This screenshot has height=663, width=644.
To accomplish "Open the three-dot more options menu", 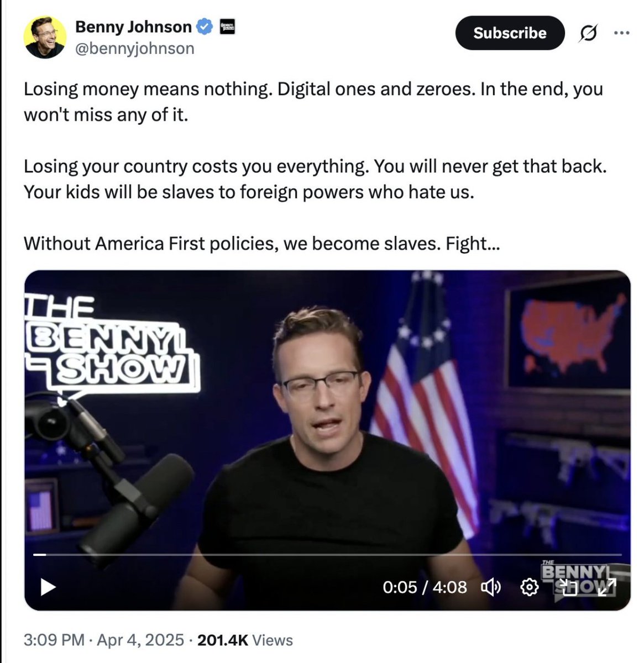I will 622,33.
